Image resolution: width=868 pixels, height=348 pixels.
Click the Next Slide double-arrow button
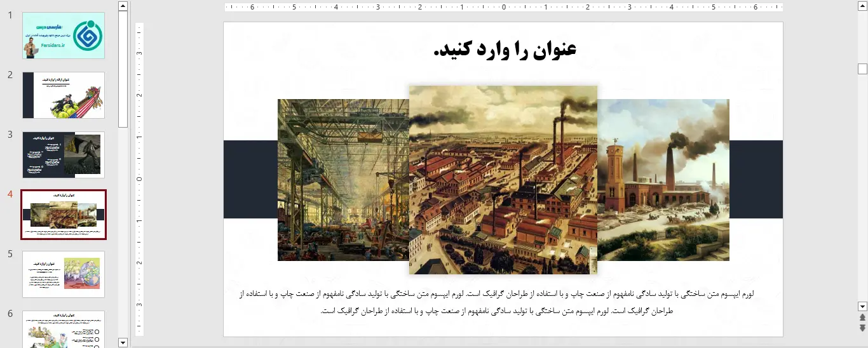862,328
